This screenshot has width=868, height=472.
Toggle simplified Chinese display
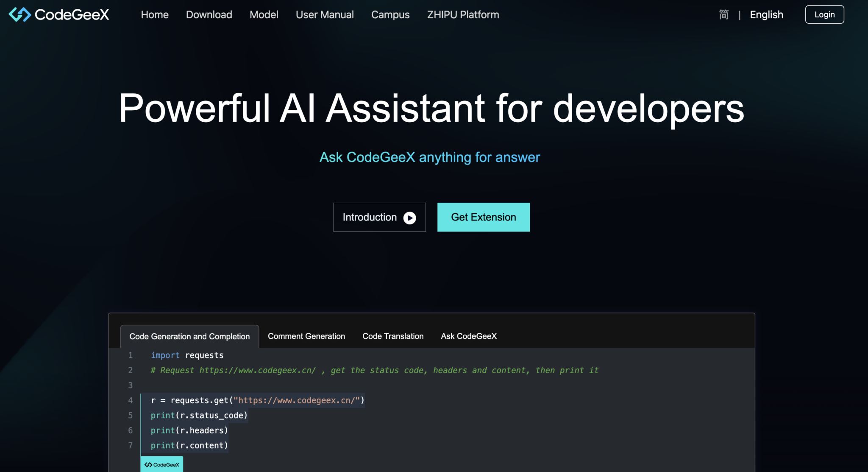coord(723,15)
